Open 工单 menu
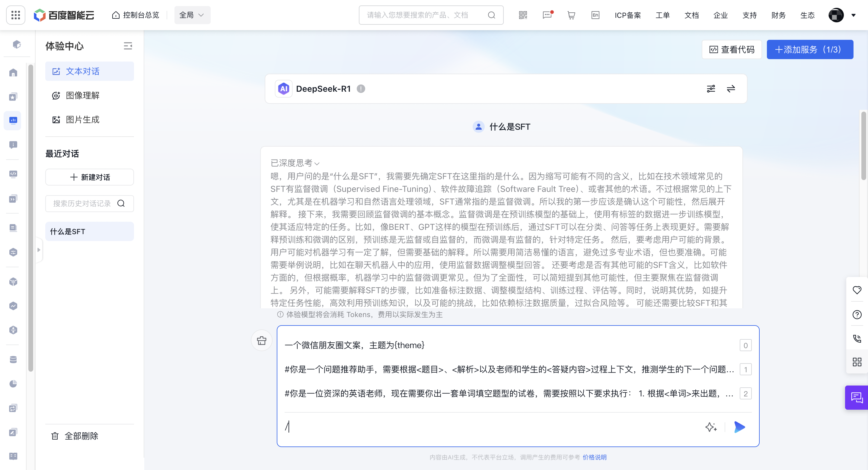This screenshot has height=470, width=868. (x=663, y=15)
